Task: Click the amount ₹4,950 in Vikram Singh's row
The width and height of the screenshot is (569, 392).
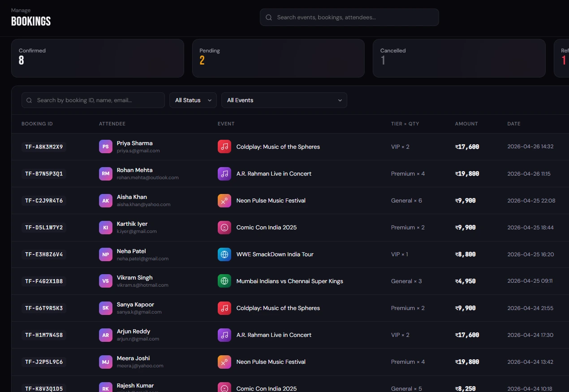Action: (466, 281)
